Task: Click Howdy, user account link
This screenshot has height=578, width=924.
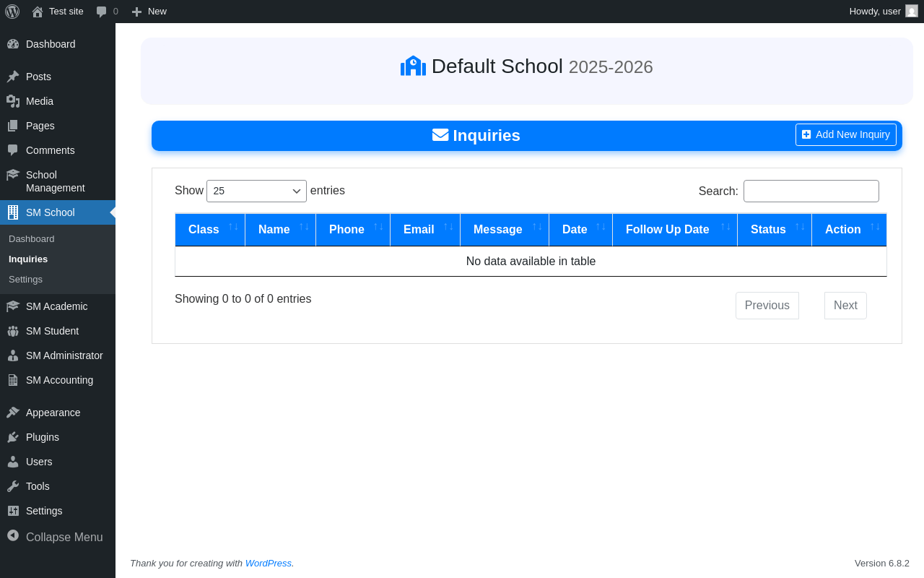Action: pos(884,12)
